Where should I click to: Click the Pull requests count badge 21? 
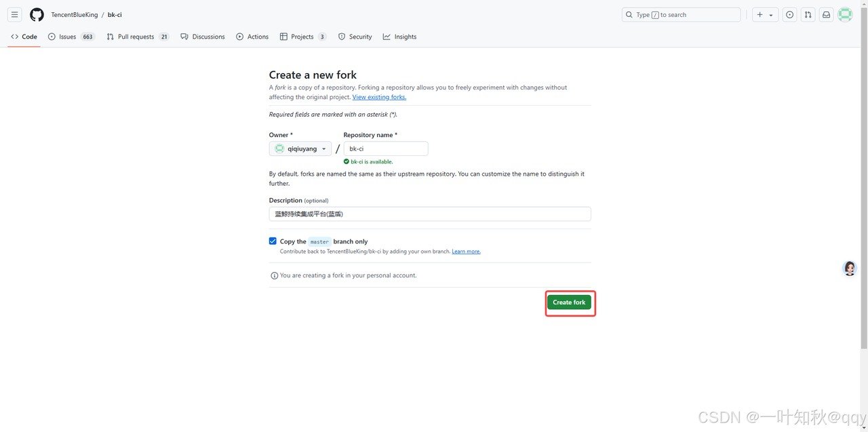163,37
